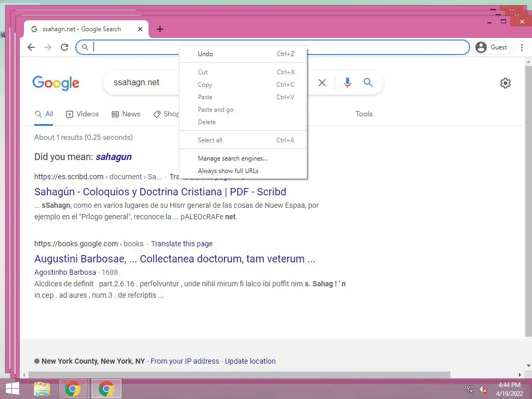Open Chrome's three-dot menu

coord(522,47)
